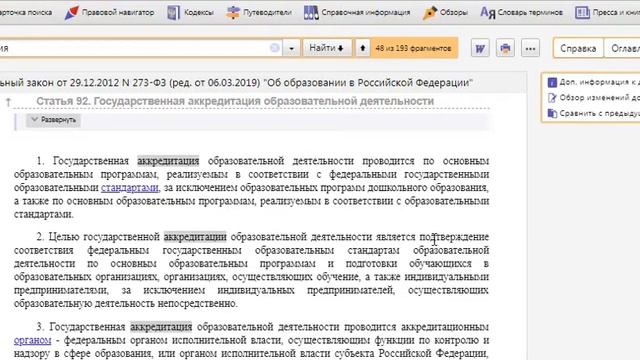Open Справочная информация section
This screenshot has height=360, width=640.
point(357,13)
